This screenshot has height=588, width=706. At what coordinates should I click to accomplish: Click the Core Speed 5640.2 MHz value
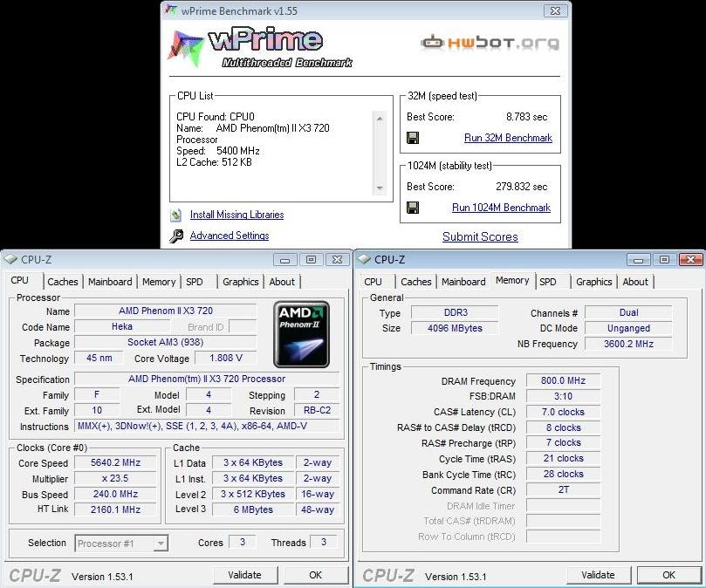115,463
